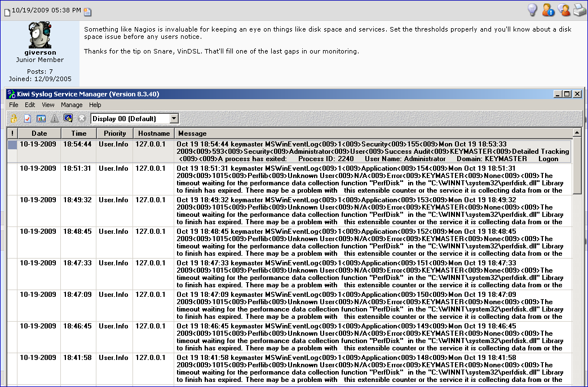The width and height of the screenshot is (588, 387).
Task: Click the gold padlock toolbar icon
Action: (14, 118)
